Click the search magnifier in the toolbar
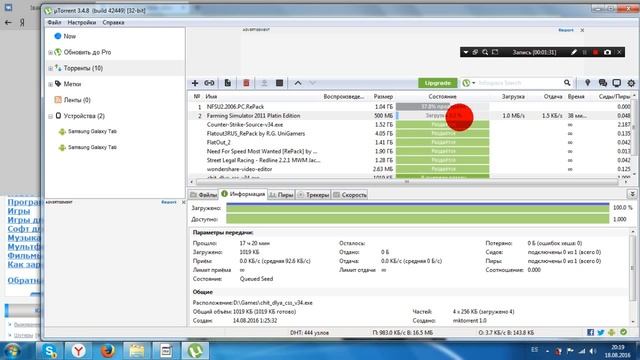Viewport: 640px width, 360px height. point(567,83)
